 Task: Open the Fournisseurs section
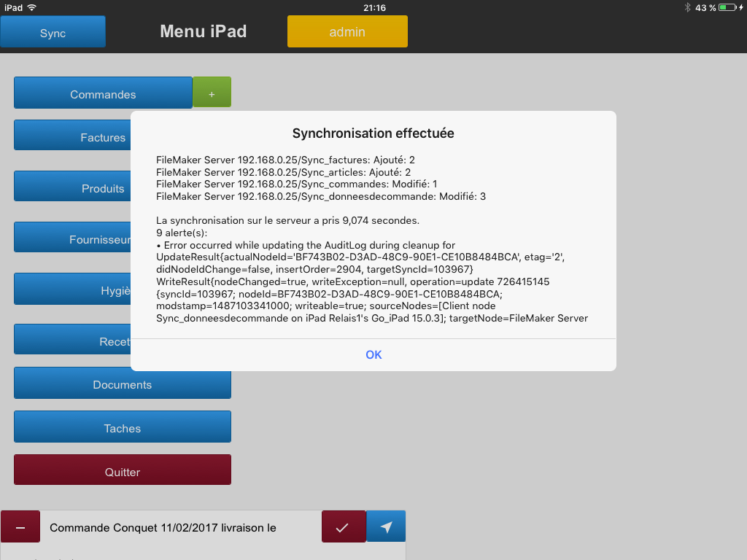coord(72,237)
